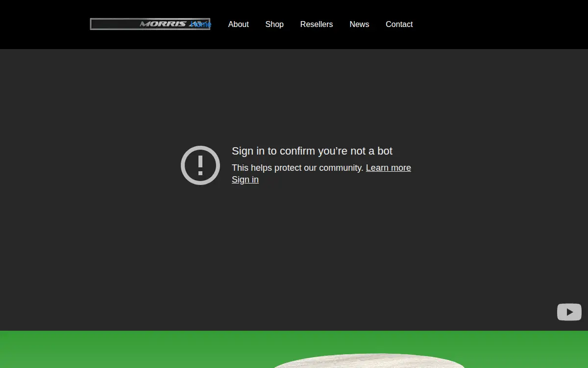Click the YouTube logo icon
The width and height of the screenshot is (588, 368).
pyautogui.click(x=569, y=312)
